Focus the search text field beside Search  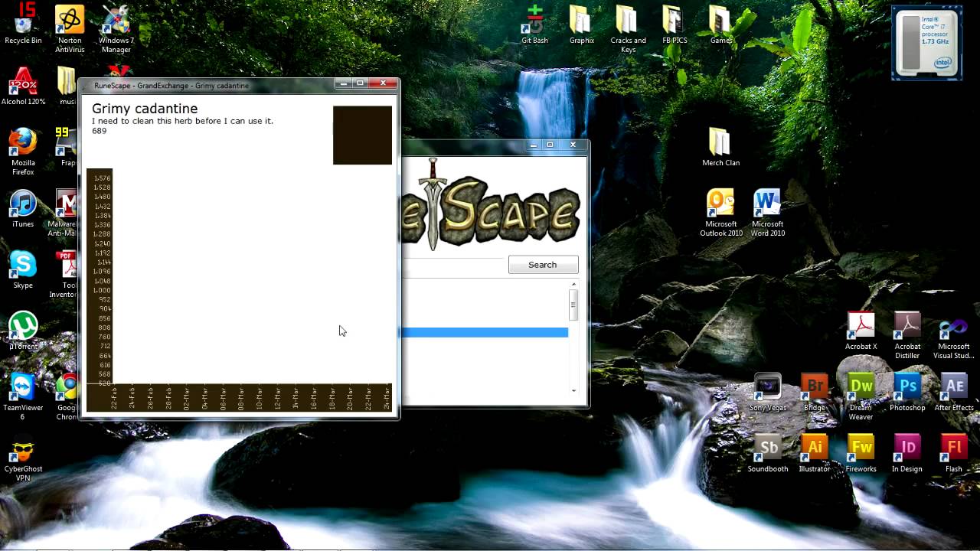[453, 266]
